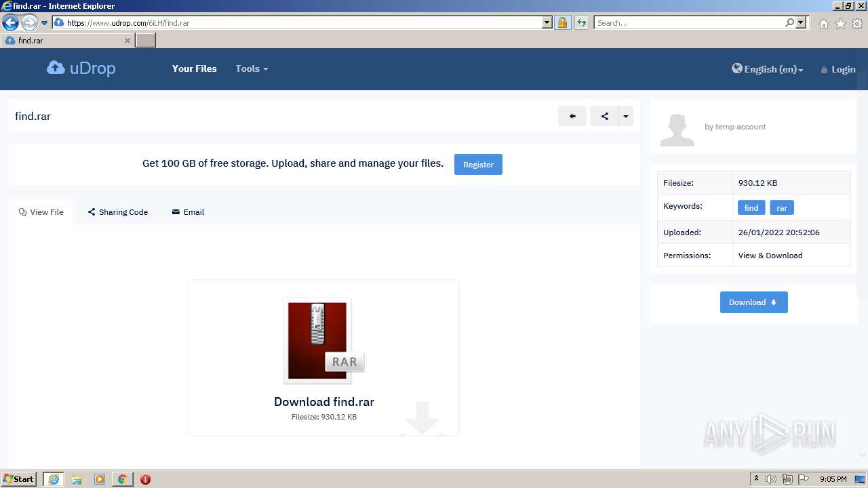
Task: Click the IE home icon
Action: 823,24
